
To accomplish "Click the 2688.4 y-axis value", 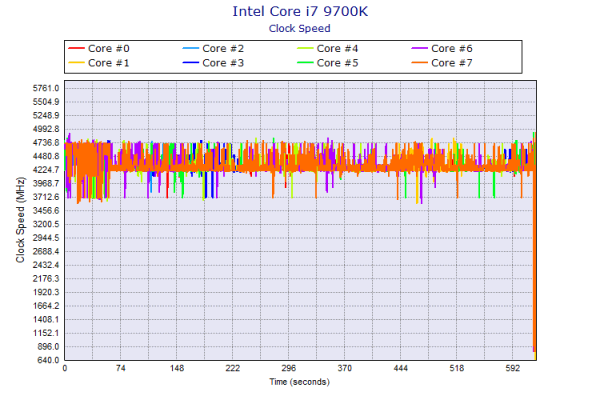I will 46,251.
